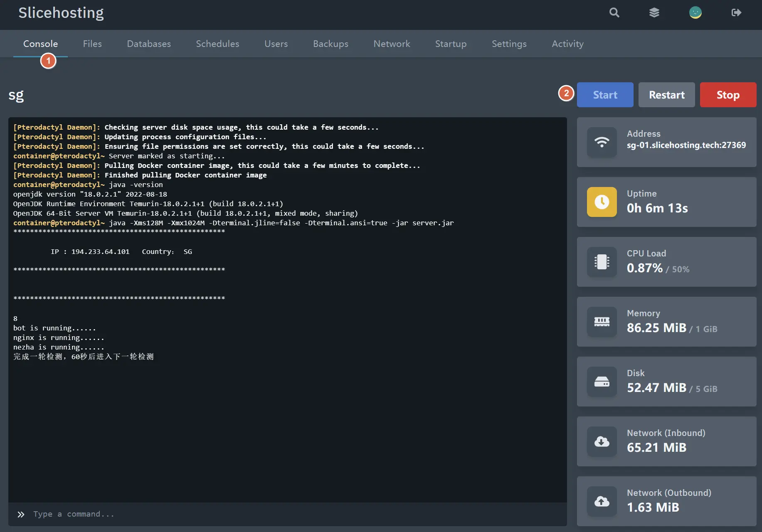
Task: Click the sign out icon
Action: 736,13
